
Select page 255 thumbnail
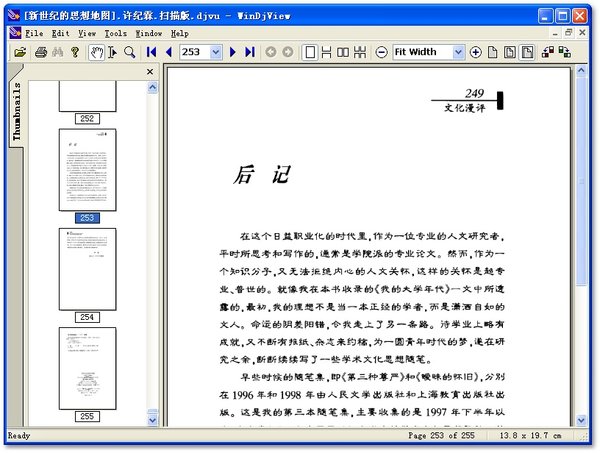[x=87, y=368]
